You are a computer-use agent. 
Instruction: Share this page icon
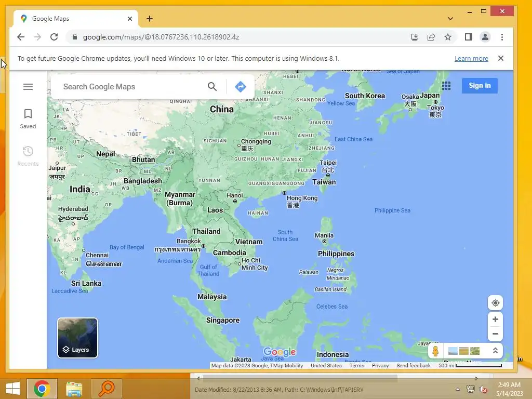431,37
